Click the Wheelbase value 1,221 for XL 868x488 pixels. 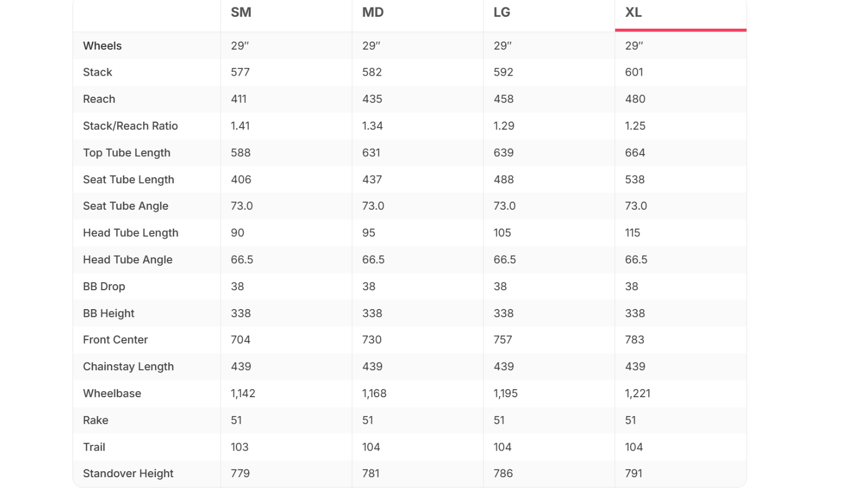coord(638,393)
